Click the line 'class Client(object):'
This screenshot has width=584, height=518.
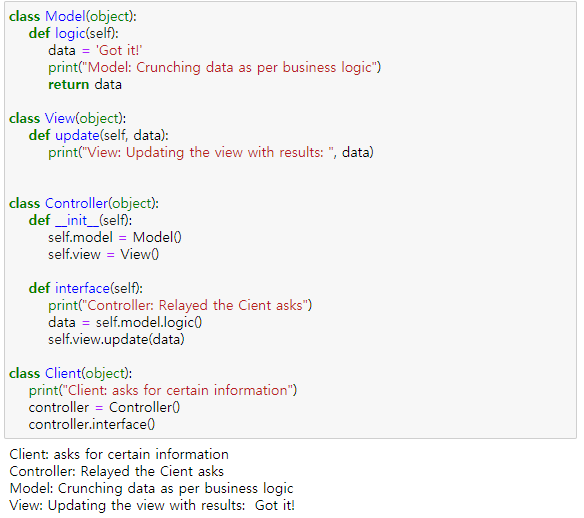(71, 374)
